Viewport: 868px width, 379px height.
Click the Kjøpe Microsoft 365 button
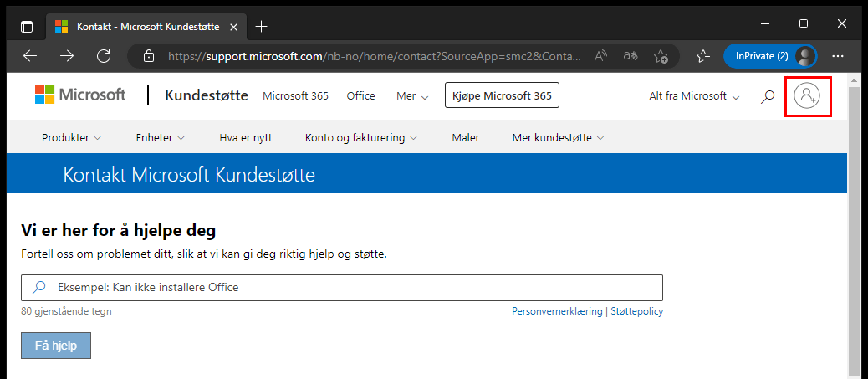coord(502,95)
